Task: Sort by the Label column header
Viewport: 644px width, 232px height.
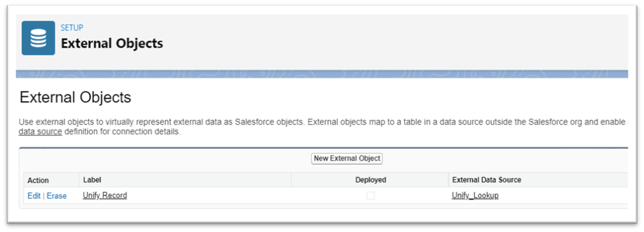Action: [92, 180]
